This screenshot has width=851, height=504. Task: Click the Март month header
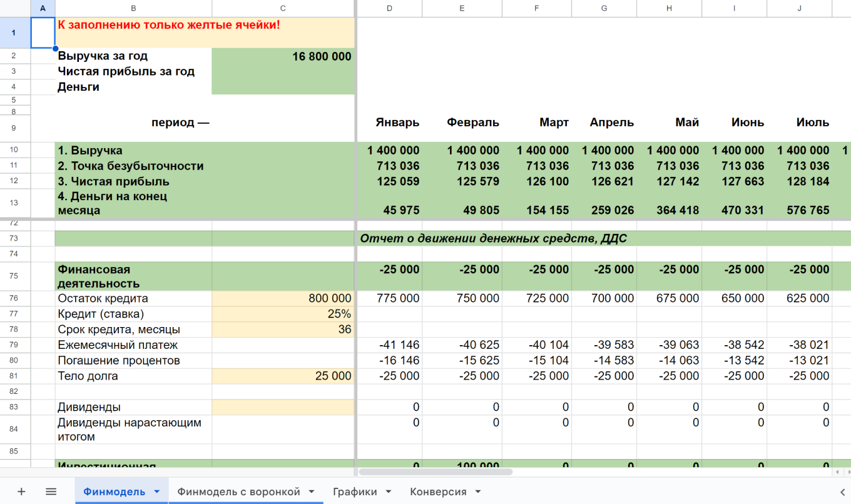554,123
